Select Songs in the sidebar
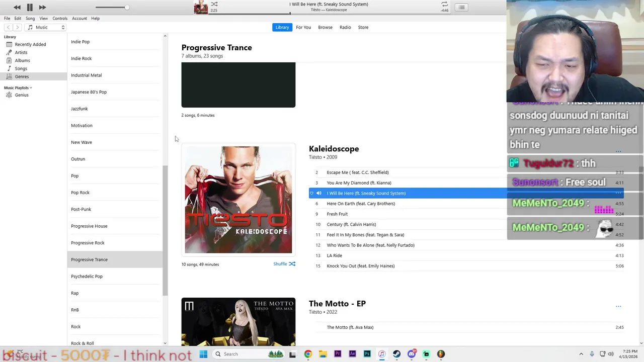Viewport: 644px width, 362px height. [x=21, y=68]
